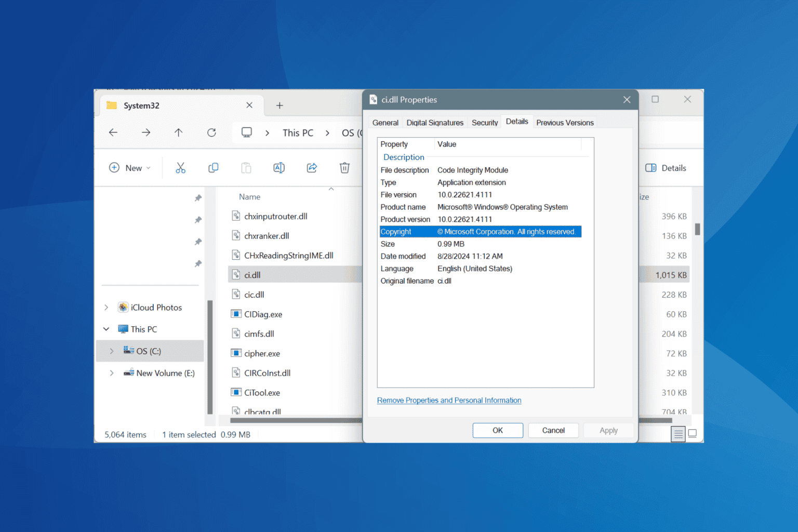The image size is (798, 532).
Task: Expand the OS (C:) tree node
Action: tap(112, 351)
